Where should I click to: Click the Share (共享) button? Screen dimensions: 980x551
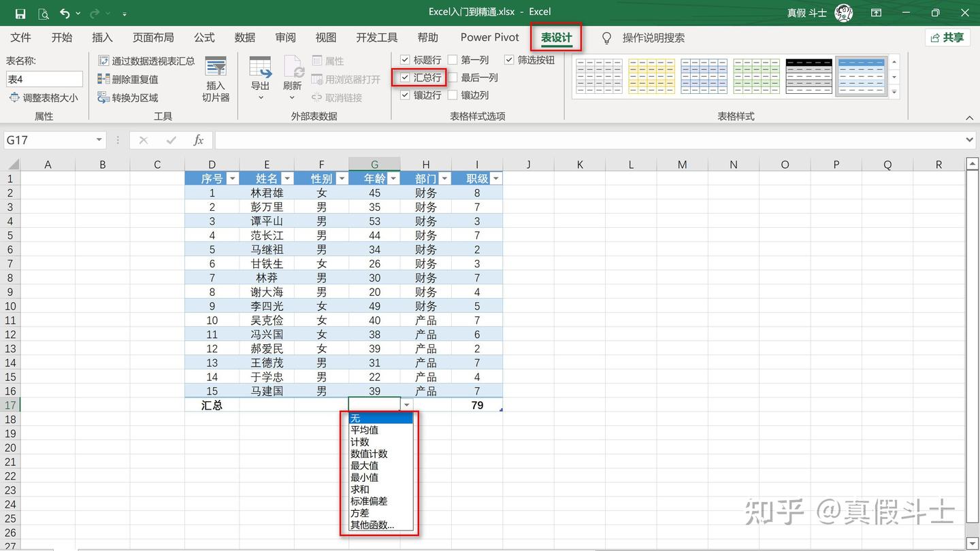(x=947, y=37)
